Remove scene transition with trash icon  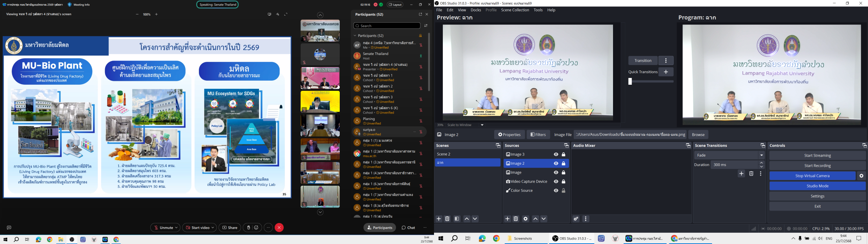(751, 174)
